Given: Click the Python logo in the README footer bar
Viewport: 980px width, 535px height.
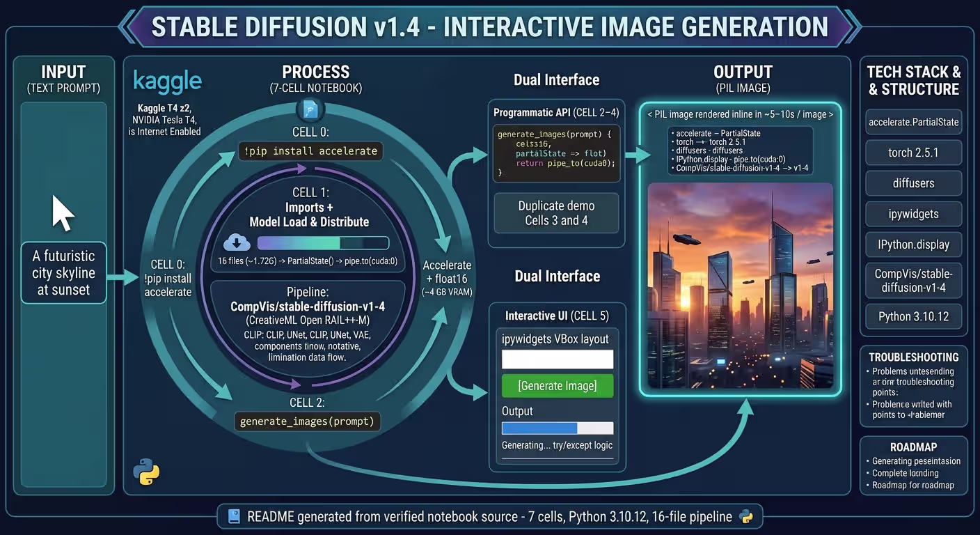Looking at the screenshot, I should [x=746, y=517].
